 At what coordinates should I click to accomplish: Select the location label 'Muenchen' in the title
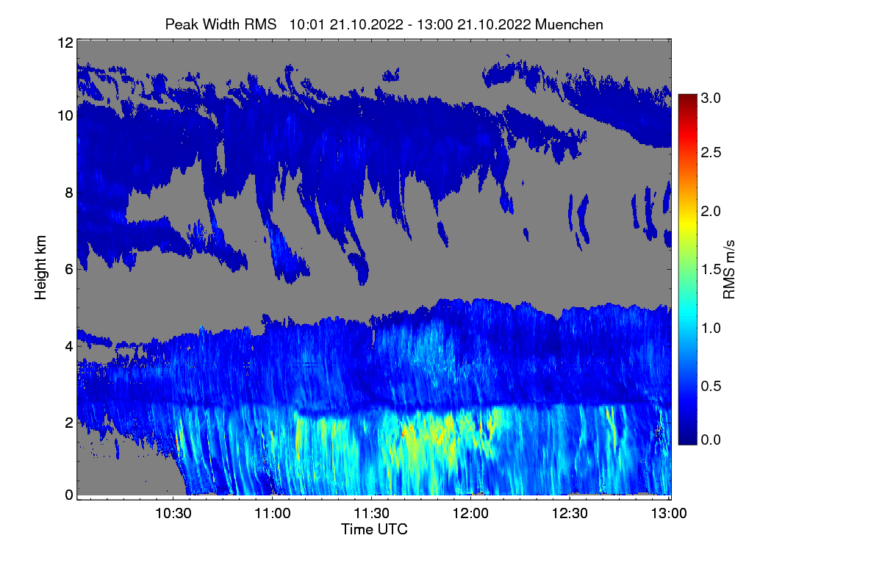(x=569, y=24)
